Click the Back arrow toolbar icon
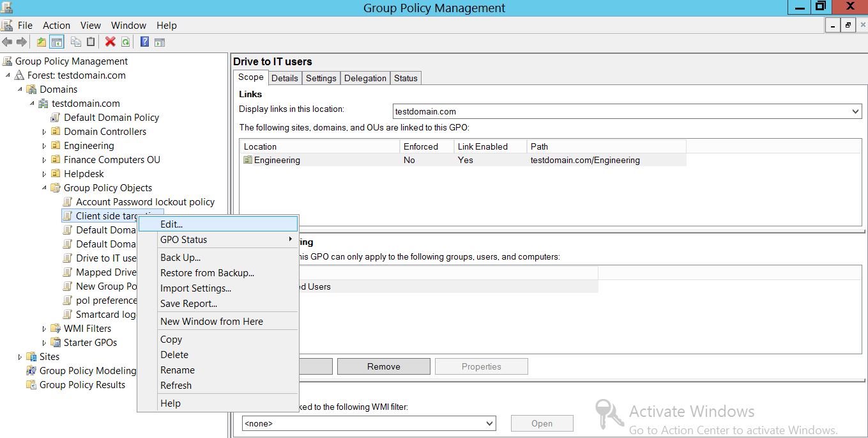The width and height of the screenshot is (868, 438). (7, 42)
